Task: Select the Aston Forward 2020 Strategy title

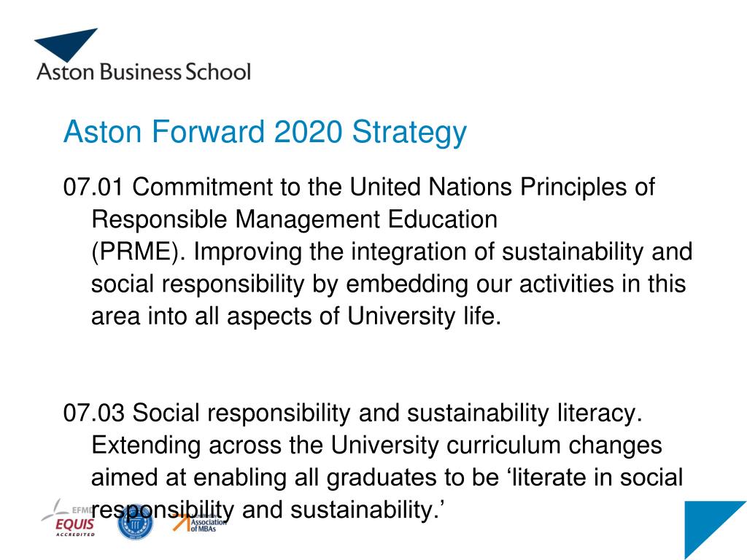Action: coord(265,133)
